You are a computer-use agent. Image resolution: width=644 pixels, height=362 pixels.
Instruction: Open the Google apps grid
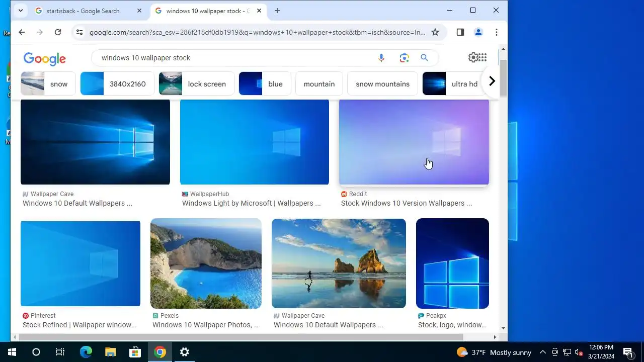(x=482, y=57)
